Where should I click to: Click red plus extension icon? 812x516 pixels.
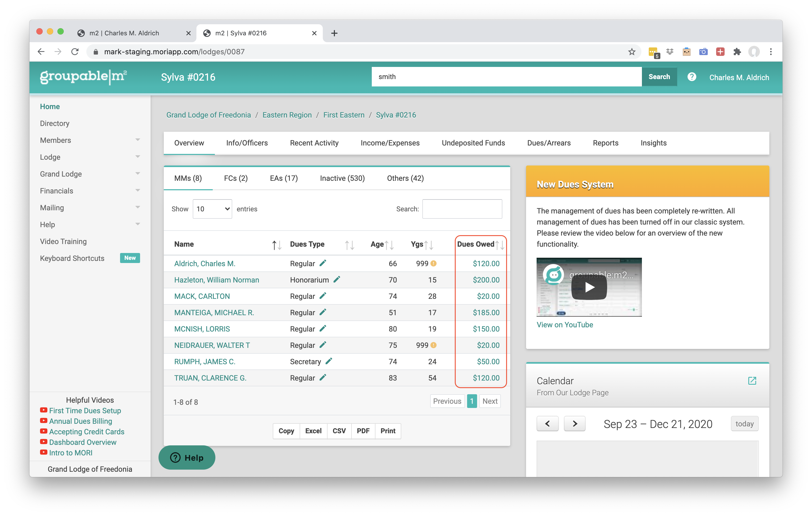[x=720, y=52]
